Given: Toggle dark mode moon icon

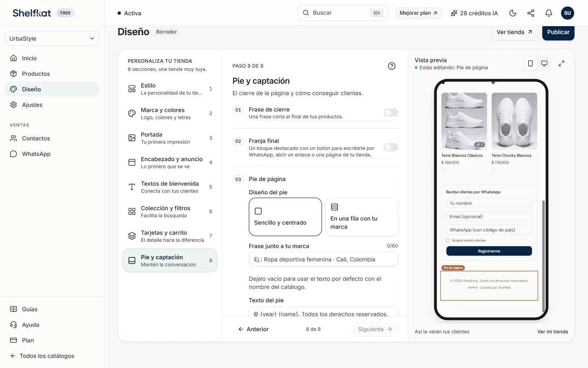Looking at the screenshot, I should click(x=513, y=13).
